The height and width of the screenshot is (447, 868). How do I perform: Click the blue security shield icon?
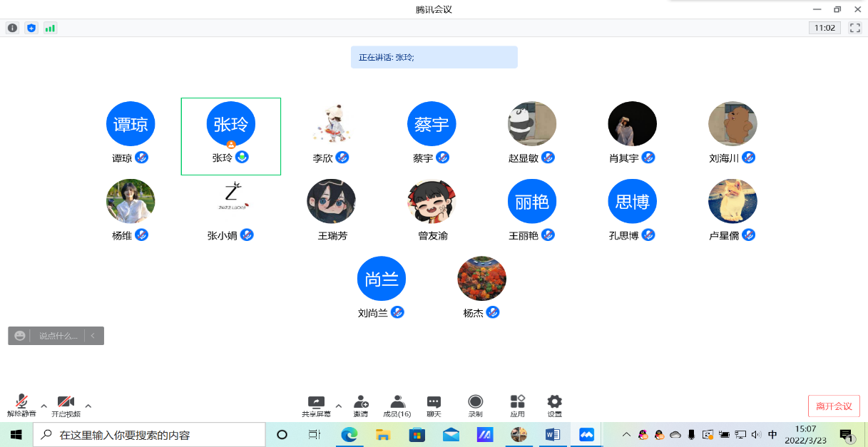coord(31,28)
